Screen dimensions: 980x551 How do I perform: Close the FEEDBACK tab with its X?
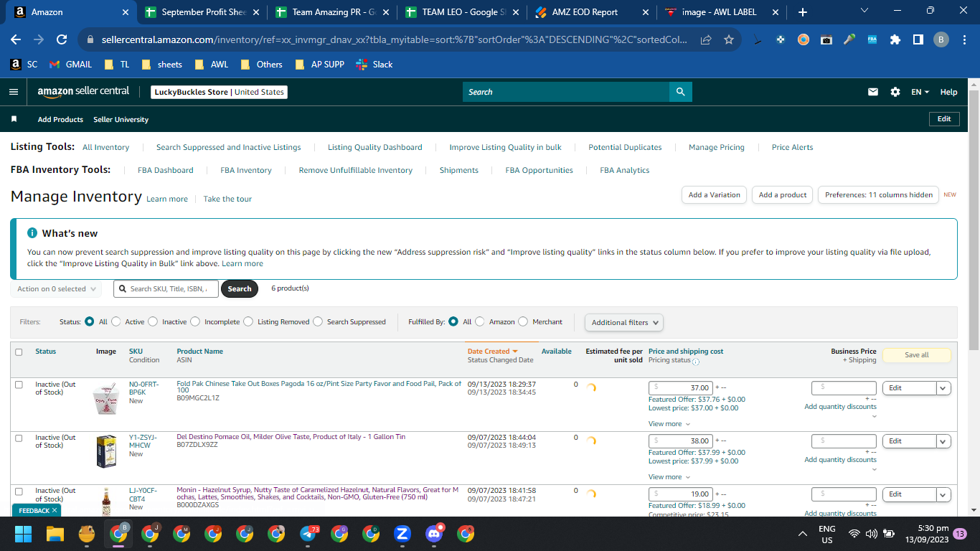(55, 510)
